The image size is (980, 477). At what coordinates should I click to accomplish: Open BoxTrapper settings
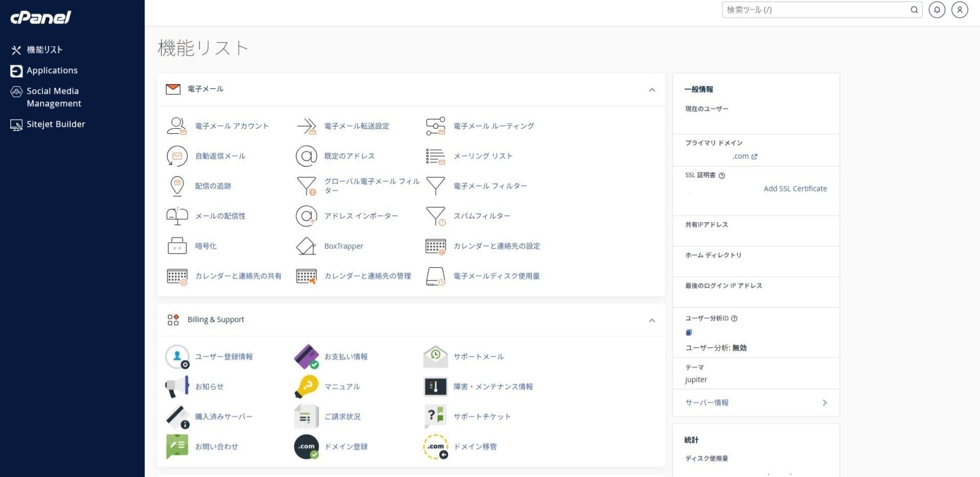(344, 246)
